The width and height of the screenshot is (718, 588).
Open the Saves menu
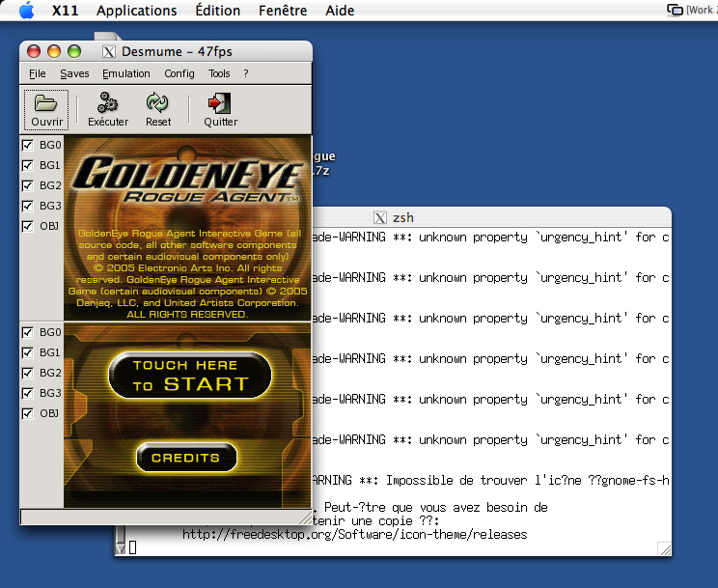tap(74, 73)
